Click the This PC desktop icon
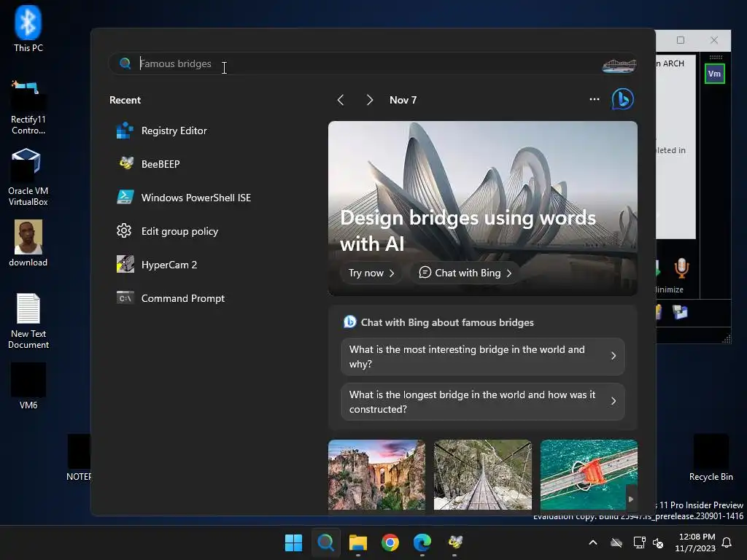Screen dimensions: 747x560 click(28, 28)
